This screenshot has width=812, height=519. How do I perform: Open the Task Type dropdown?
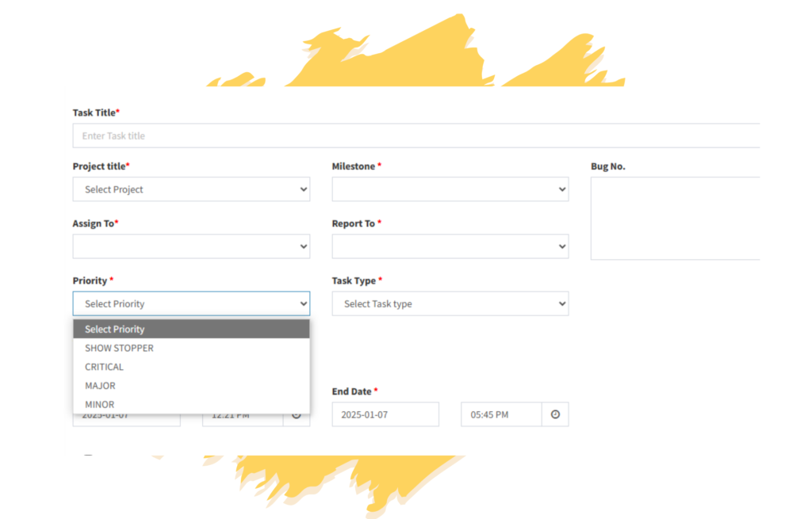coord(450,303)
